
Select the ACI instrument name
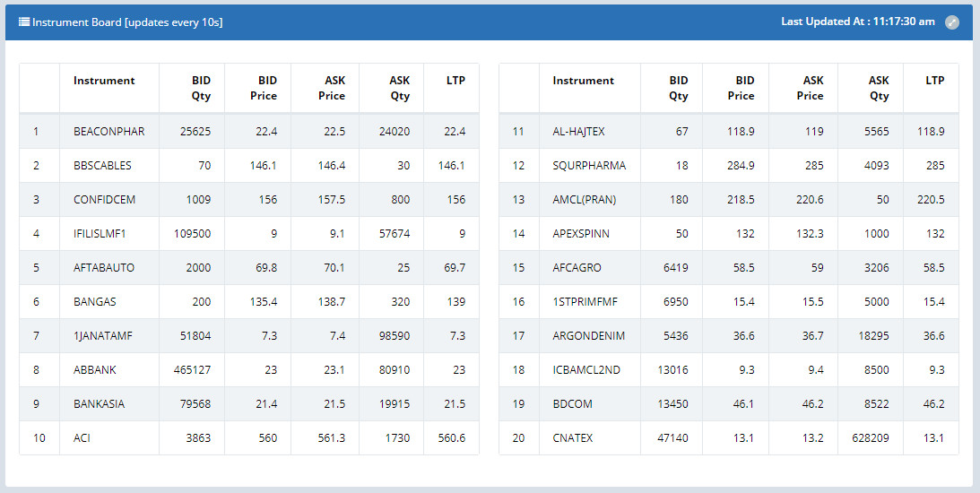coord(82,438)
